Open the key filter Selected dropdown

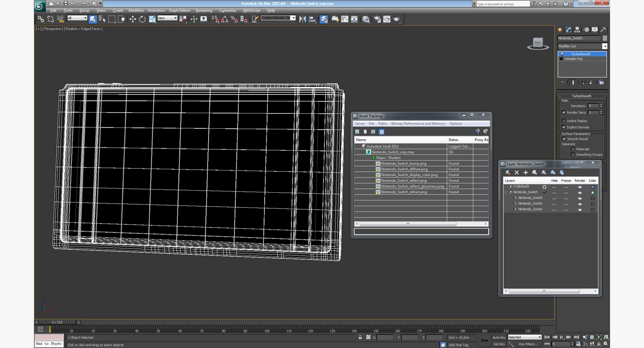pyautogui.click(x=525, y=337)
